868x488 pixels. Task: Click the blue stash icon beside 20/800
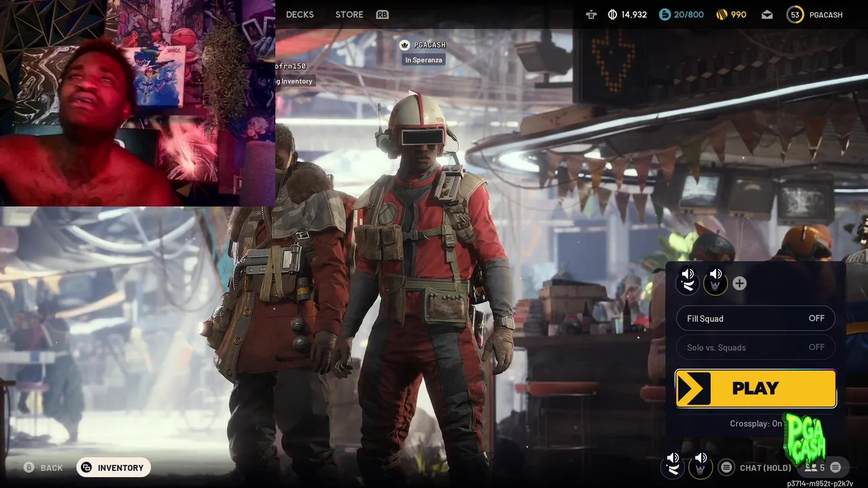665,14
